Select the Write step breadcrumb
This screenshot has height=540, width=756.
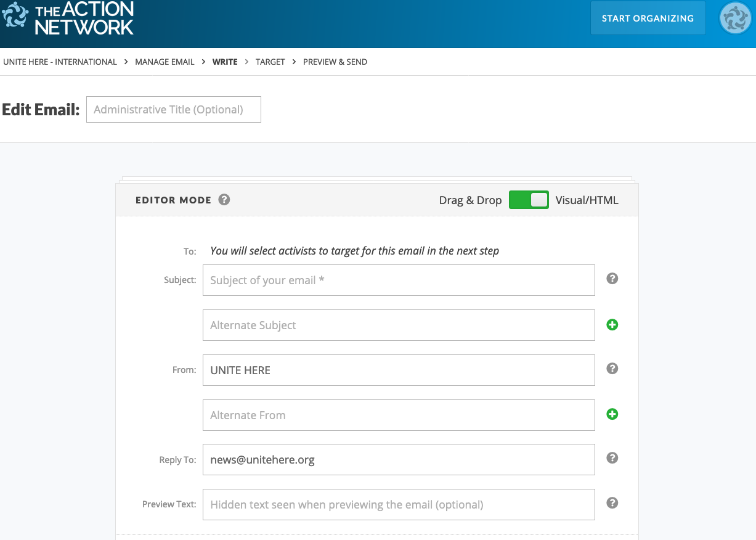(x=225, y=62)
